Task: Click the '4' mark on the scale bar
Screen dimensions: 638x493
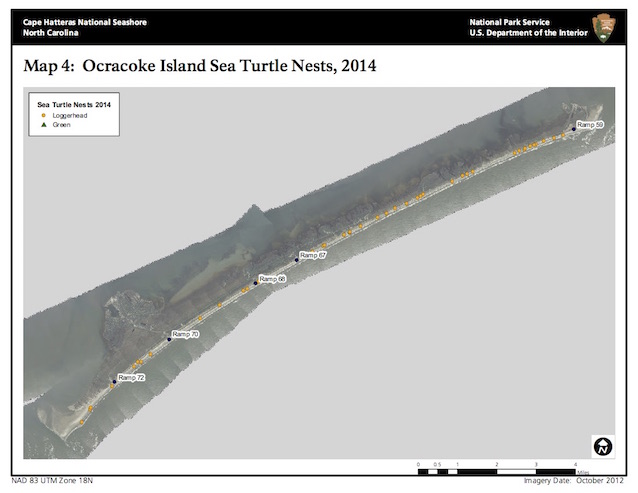Action: point(575,465)
